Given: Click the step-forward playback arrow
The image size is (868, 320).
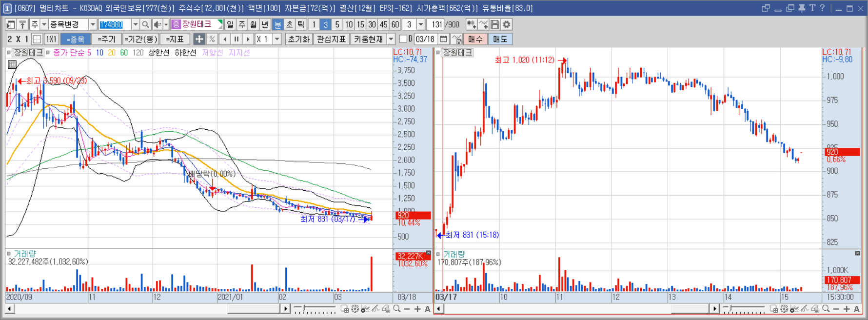Looking at the screenshot, I should point(248,39).
